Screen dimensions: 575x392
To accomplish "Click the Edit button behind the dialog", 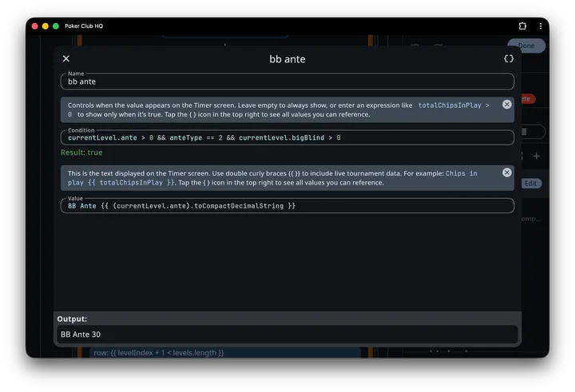I will [x=530, y=184].
